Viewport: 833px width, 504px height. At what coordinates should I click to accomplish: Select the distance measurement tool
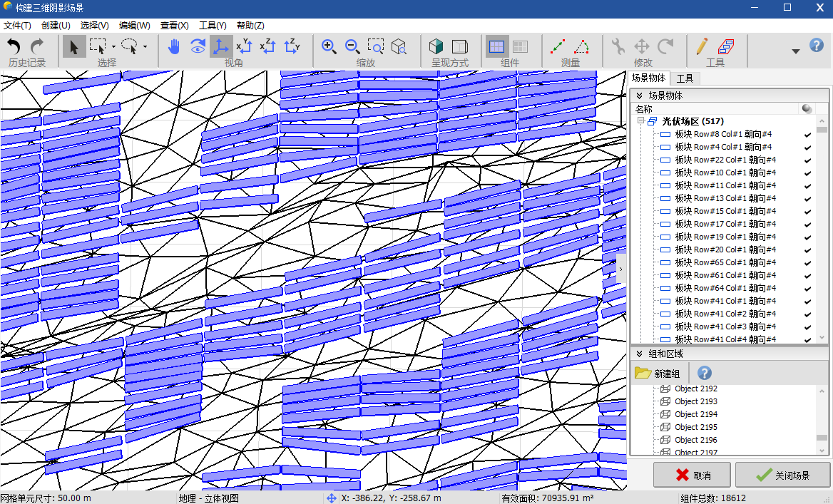(558, 47)
